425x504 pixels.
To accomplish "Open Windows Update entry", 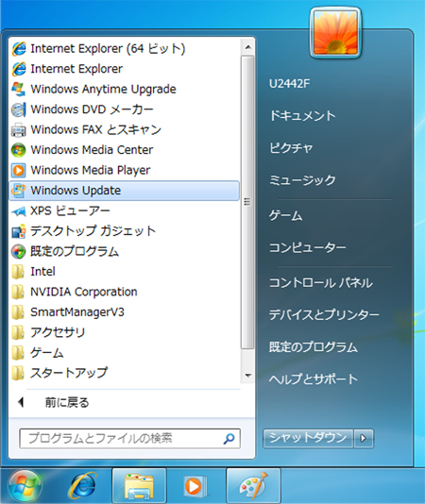I will pos(124,191).
